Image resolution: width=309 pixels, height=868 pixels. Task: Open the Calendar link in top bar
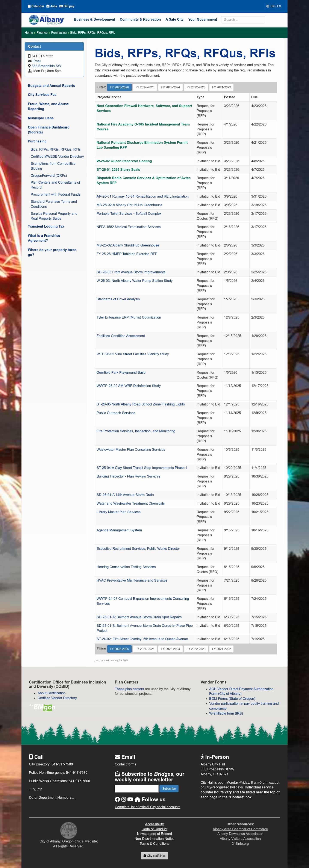pyautogui.click(x=36, y=6)
